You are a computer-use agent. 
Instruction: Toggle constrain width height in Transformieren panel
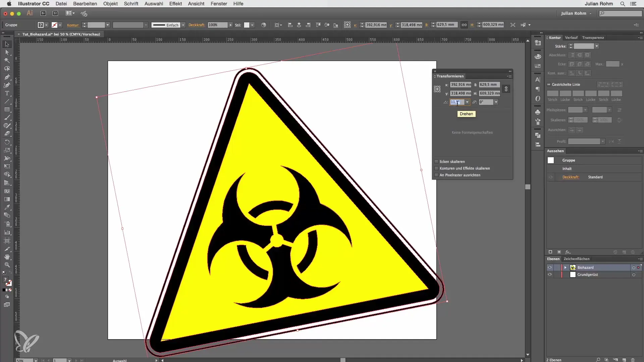click(x=506, y=89)
